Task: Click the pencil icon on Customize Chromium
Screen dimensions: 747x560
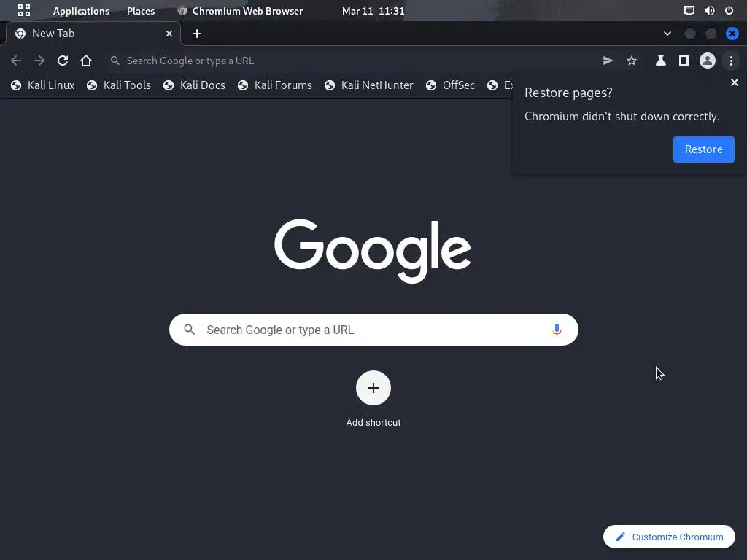Action: point(620,537)
